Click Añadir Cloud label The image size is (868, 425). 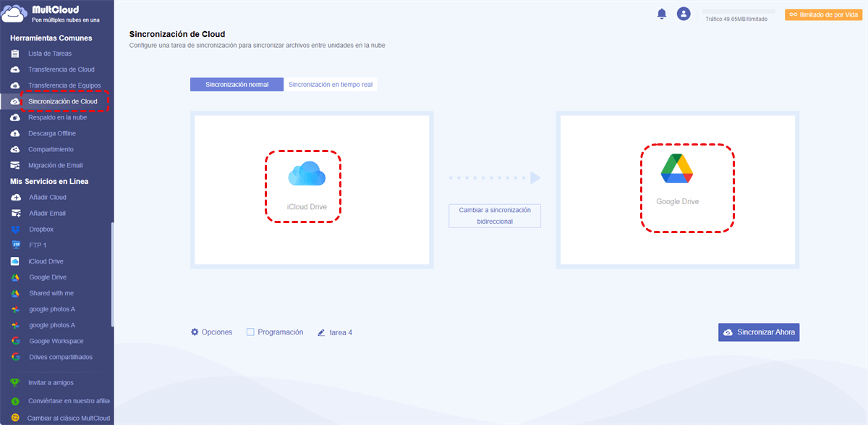[48, 197]
